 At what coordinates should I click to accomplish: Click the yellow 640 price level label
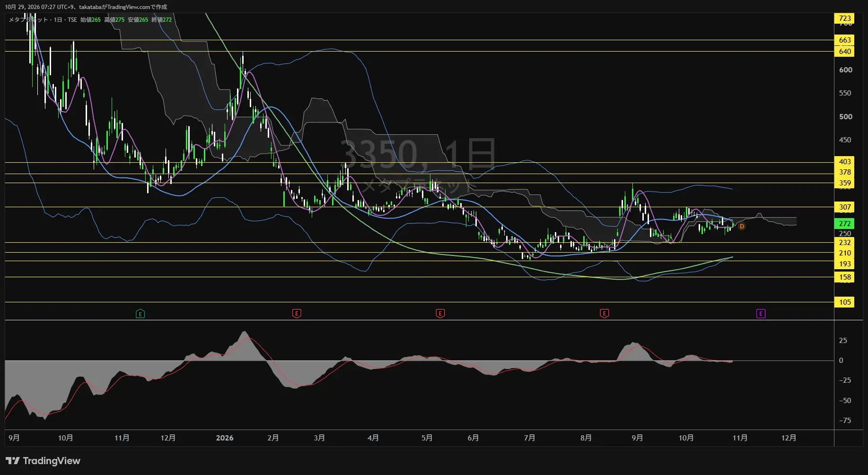[844, 52]
